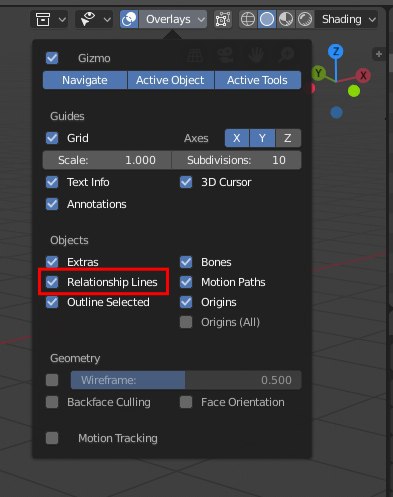
Task: Click the grid Scale value field
Action: [x=107, y=160]
